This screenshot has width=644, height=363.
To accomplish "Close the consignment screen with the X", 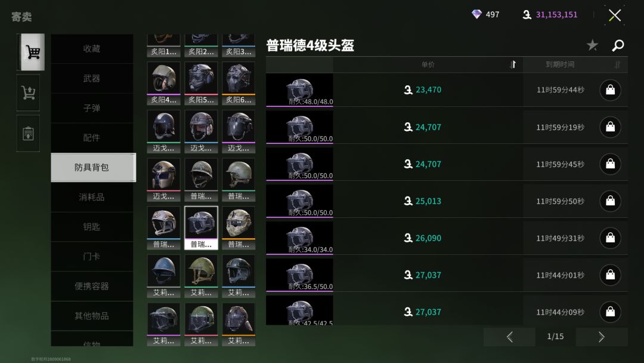I will pos(614,16).
